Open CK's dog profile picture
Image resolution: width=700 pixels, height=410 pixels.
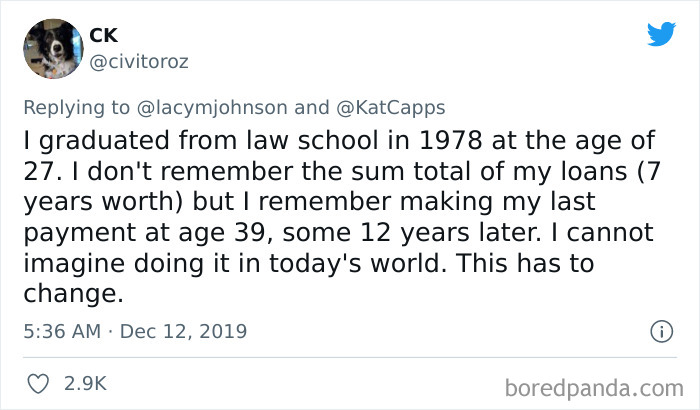(52, 49)
